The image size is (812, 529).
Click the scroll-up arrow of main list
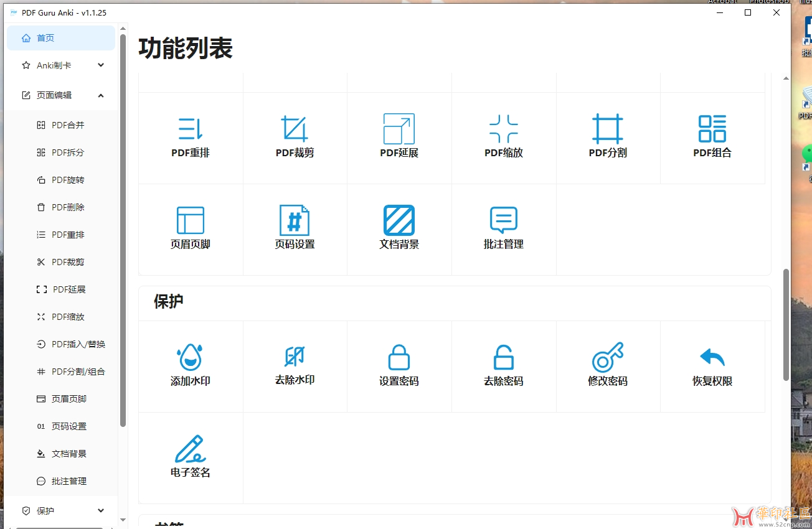point(786,78)
